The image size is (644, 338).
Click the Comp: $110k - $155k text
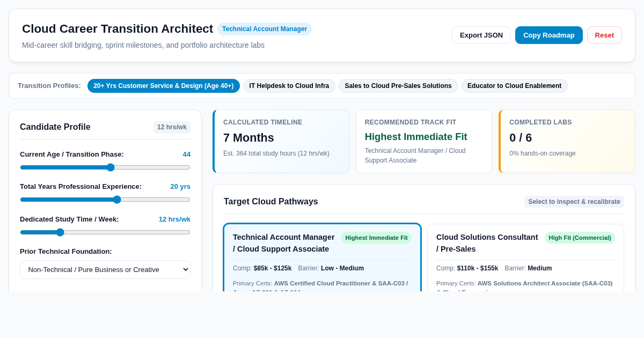pyautogui.click(x=467, y=268)
